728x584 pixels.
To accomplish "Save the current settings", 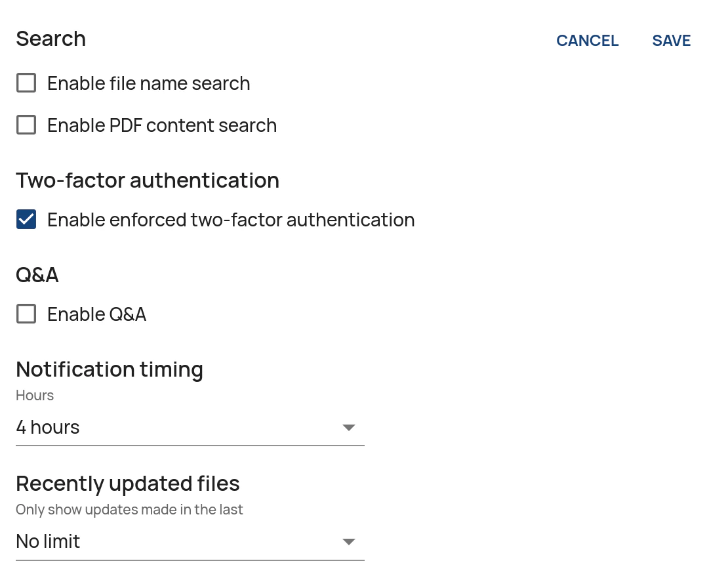I will (x=671, y=40).
